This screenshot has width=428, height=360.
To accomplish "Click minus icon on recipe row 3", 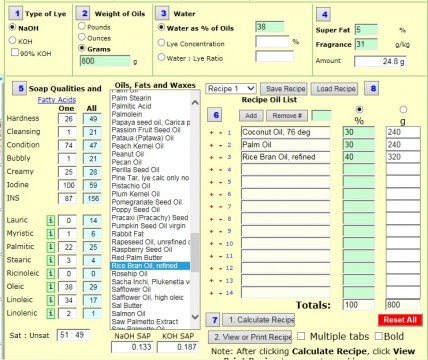I will (x=220, y=157).
